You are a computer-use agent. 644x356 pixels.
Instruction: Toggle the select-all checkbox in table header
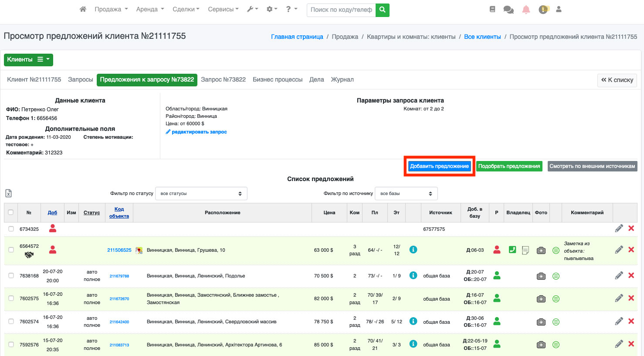[11, 212]
